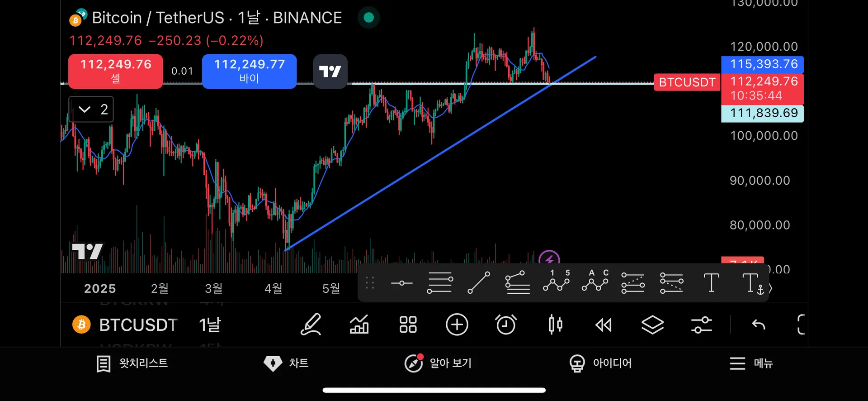This screenshot has width=868, height=401.
Task: Create an alert with the clock icon
Action: 505,325
